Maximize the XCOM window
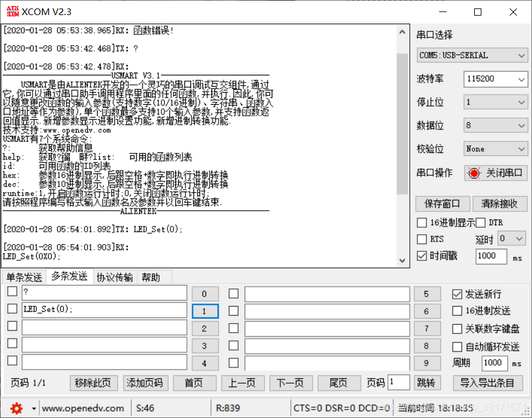This screenshot has height=418, width=532. click(x=478, y=12)
